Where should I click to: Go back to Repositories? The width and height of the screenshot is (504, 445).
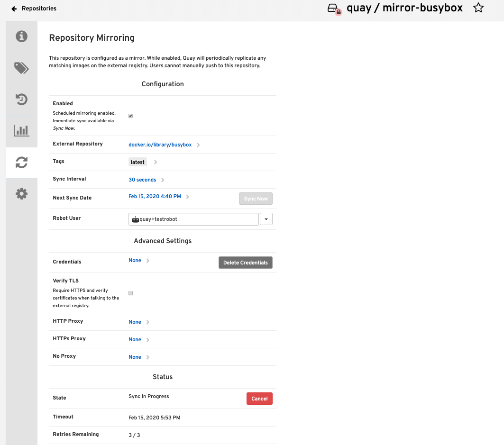[x=39, y=9]
